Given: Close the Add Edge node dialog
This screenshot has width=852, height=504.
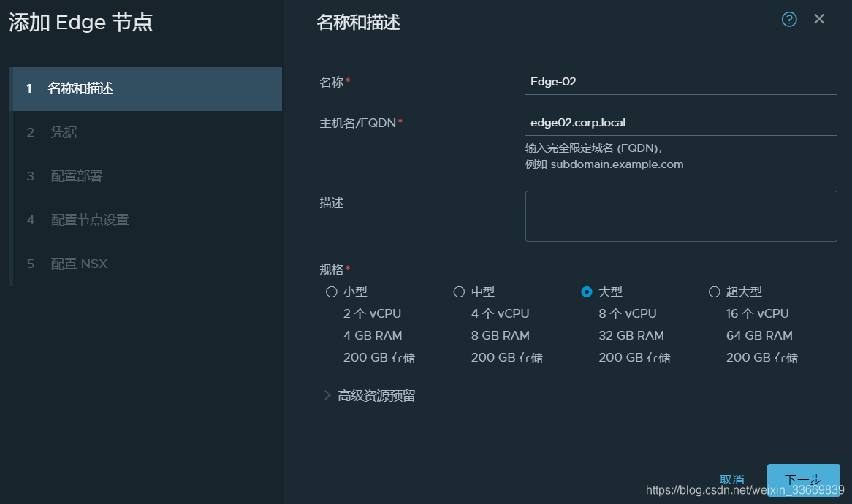Looking at the screenshot, I should [x=819, y=19].
